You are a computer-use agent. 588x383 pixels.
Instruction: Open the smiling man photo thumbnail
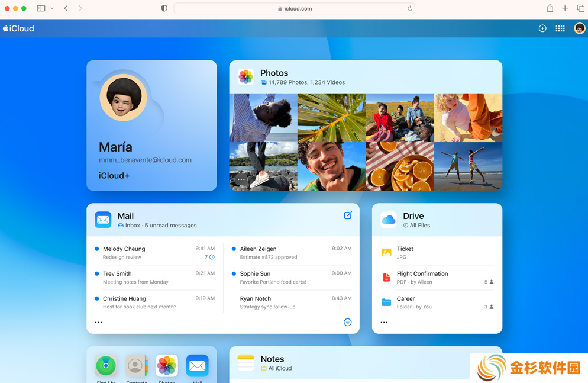coord(331,166)
